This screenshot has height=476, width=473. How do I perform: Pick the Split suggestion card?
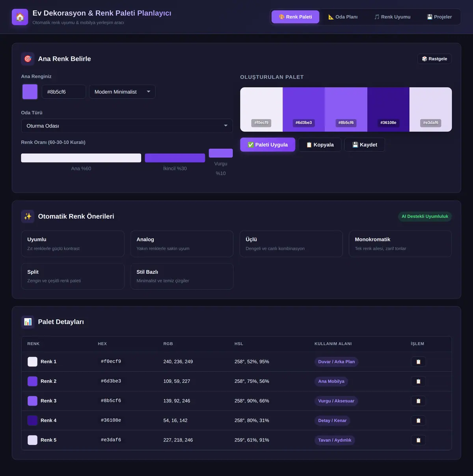point(73,276)
